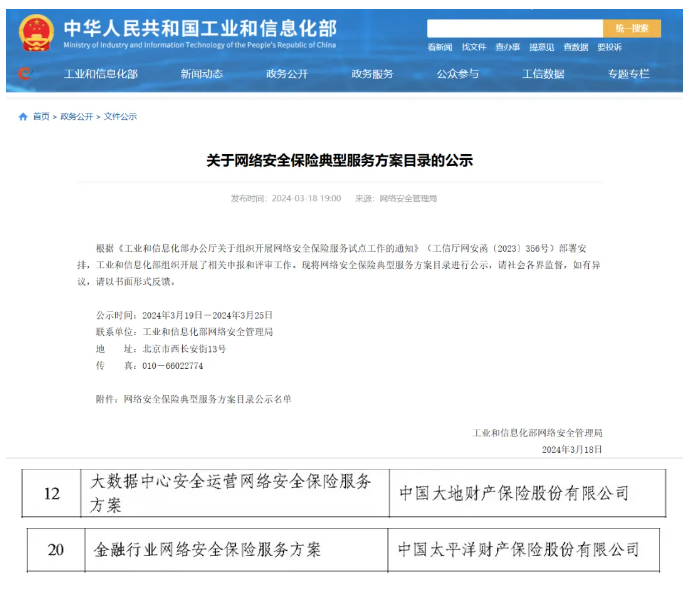Open the 专题专栏 nav menu
The width and height of the screenshot is (687, 590).
629,74
